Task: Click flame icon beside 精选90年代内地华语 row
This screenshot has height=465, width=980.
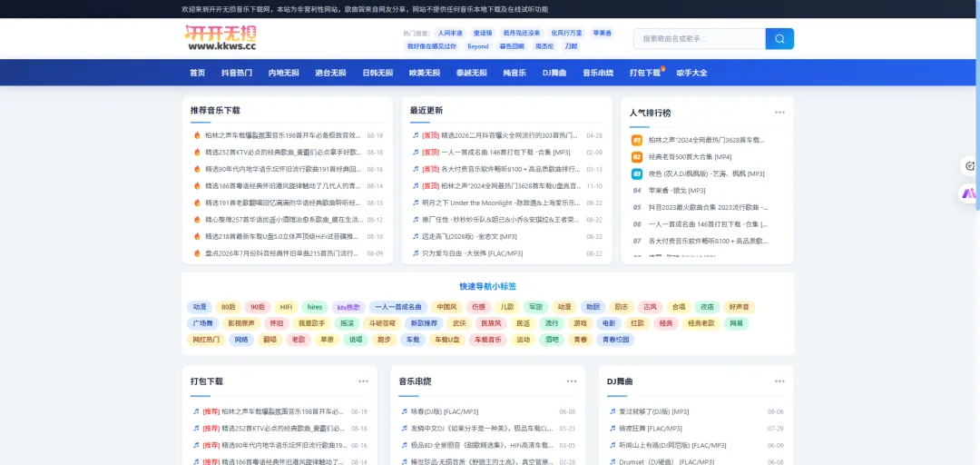Action: pos(197,169)
